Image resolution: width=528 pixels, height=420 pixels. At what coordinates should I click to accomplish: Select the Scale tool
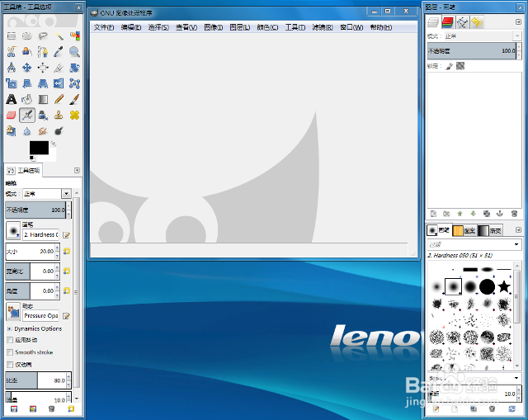(x=12, y=83)
